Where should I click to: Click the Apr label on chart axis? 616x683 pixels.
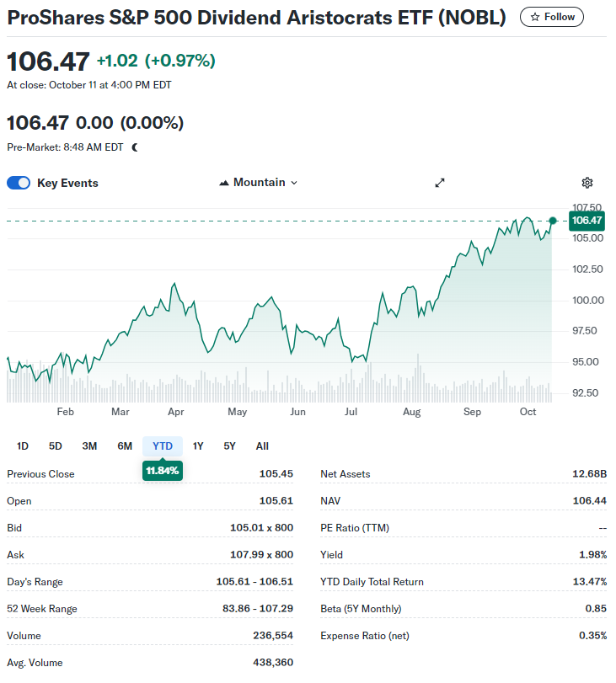pos(175,412)
